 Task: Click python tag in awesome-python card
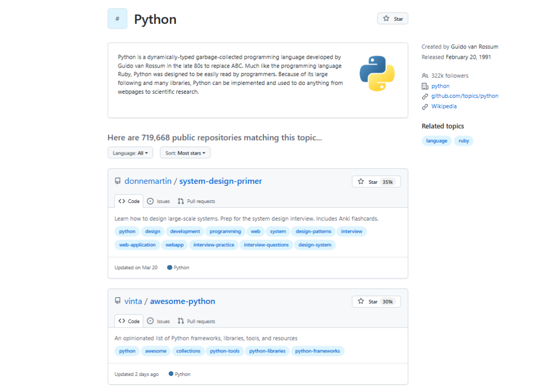(x=127, y=351)
